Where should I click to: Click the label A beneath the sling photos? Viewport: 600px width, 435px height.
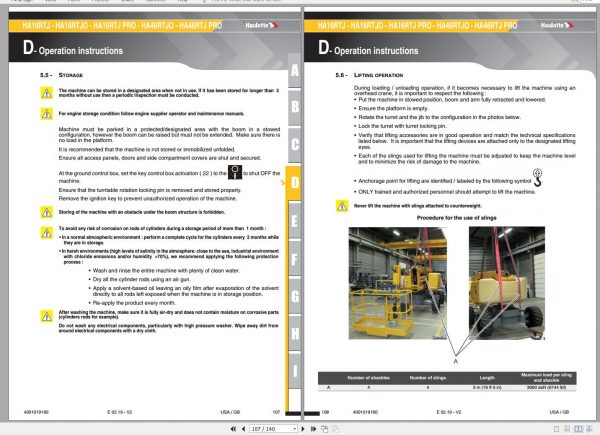(455, 361)
